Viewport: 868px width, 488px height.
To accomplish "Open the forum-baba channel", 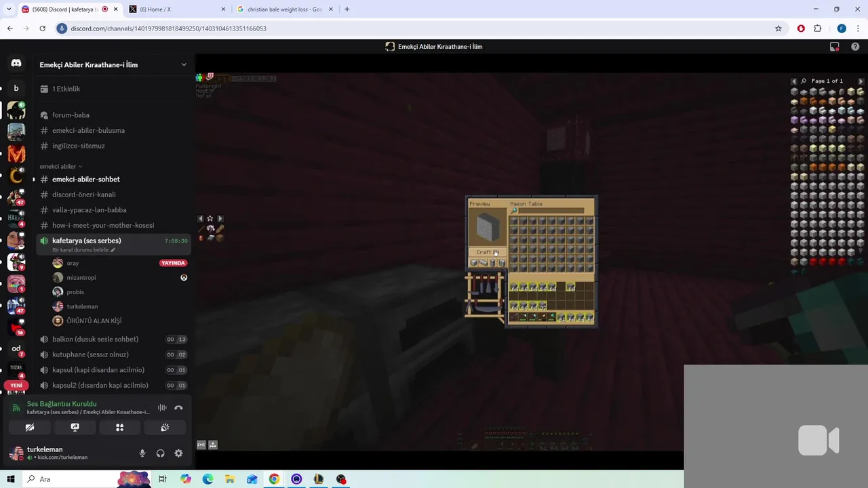I will 113,115.
